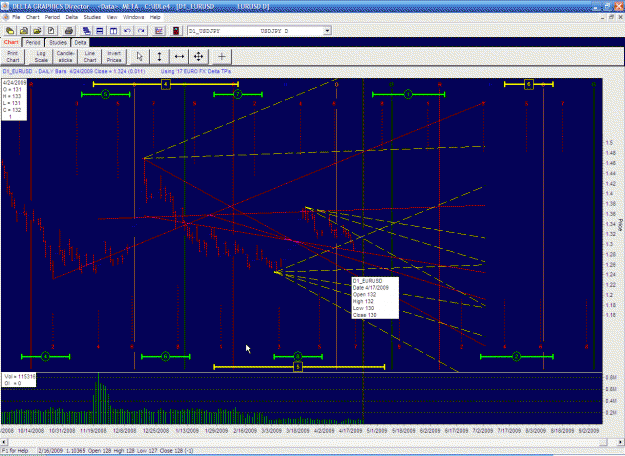
Task: Click the 0.8M volume axis label
Action: 611,377
